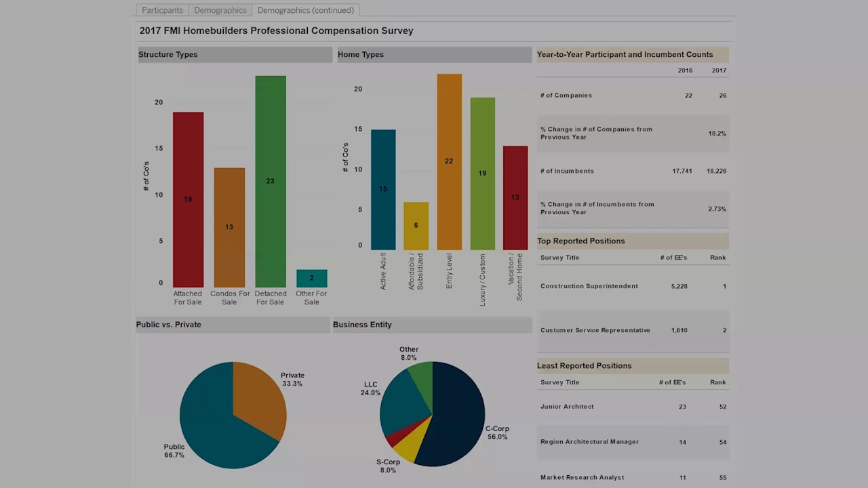Select the 2017 column header
Viewport: 868px width, 488px height.
click(719, 70)
